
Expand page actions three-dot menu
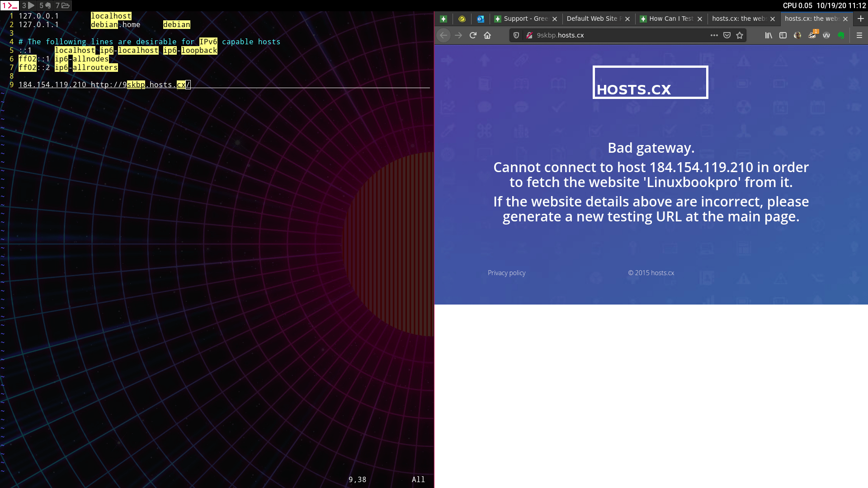point(714,35)
